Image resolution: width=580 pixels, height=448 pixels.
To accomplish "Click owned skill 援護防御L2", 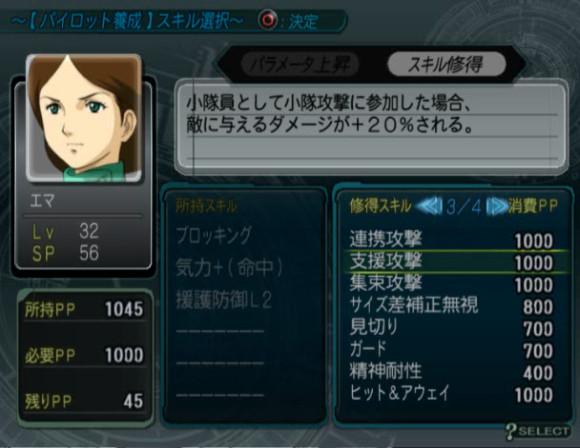I will click(223, 300).
